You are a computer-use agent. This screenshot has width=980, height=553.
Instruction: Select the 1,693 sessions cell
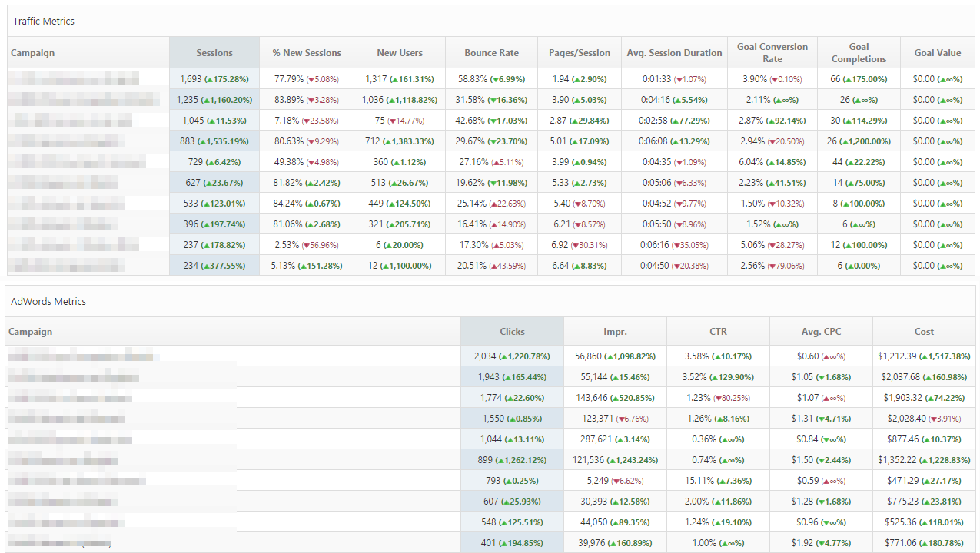click(x=214, y=79)
